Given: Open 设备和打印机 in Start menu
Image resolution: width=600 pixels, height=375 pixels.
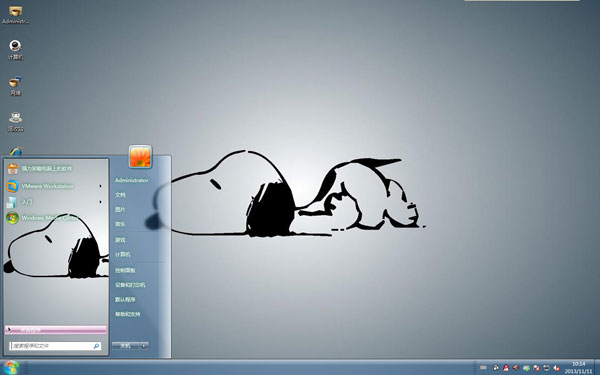Looking at the screenshot, I should [130, 285].
